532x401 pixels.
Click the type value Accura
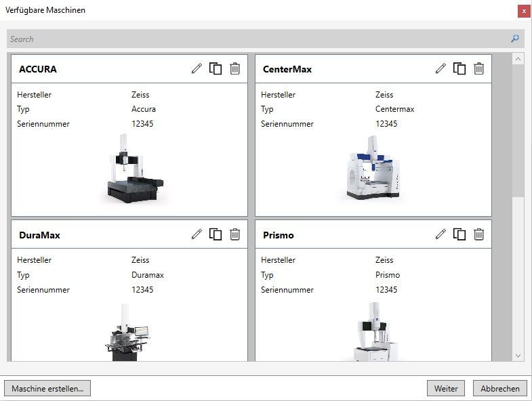point(144,109)
